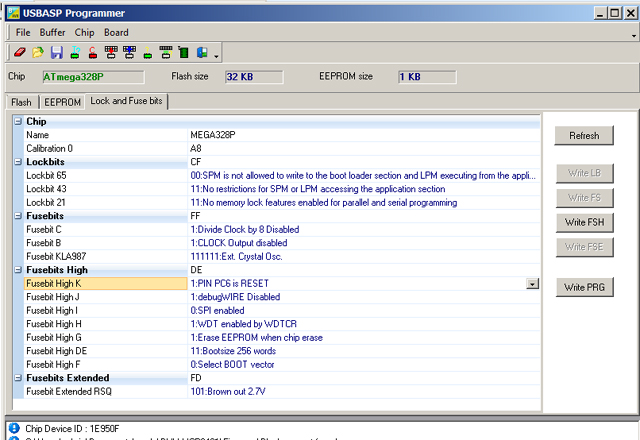Expand the toolbar overflow options arrow
Viewport: 640px width, 440px height.
tap(216, 54)
